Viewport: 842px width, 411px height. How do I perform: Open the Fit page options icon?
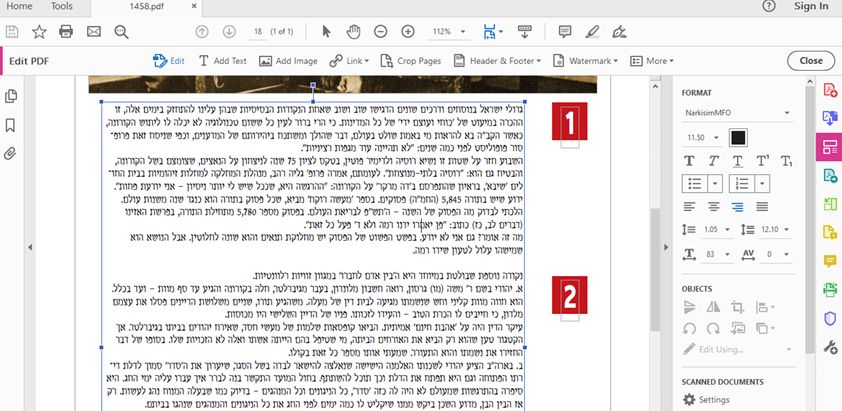coord(492,32)
